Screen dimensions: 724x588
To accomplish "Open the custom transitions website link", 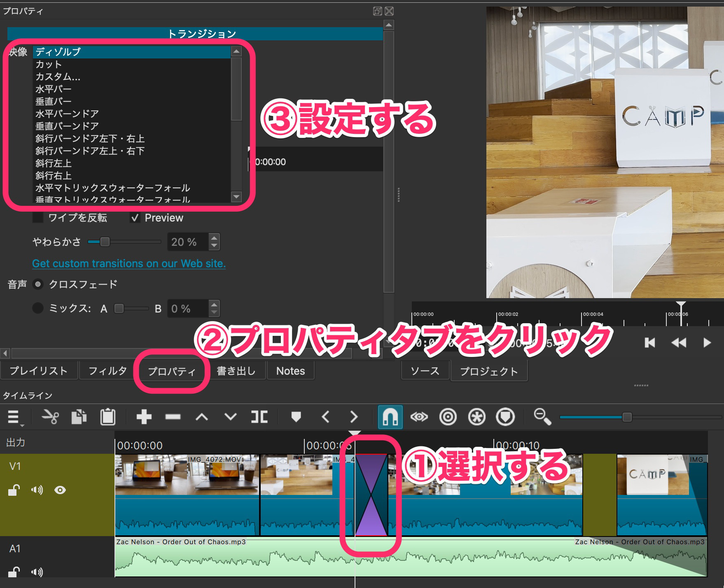I will (x=128, y=264).
